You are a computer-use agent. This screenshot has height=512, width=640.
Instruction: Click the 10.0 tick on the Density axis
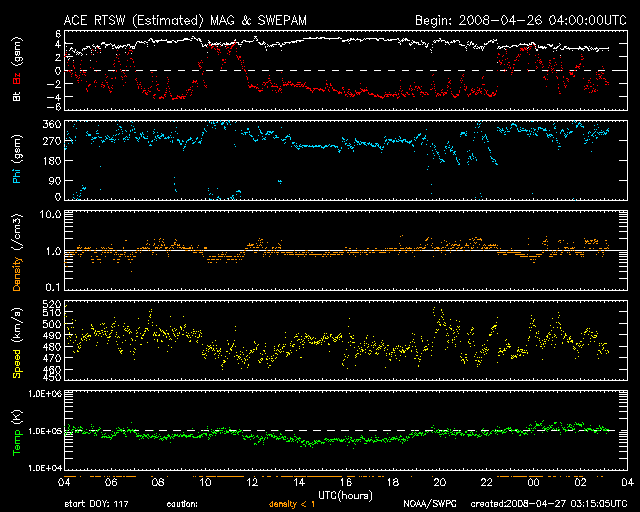51,214
